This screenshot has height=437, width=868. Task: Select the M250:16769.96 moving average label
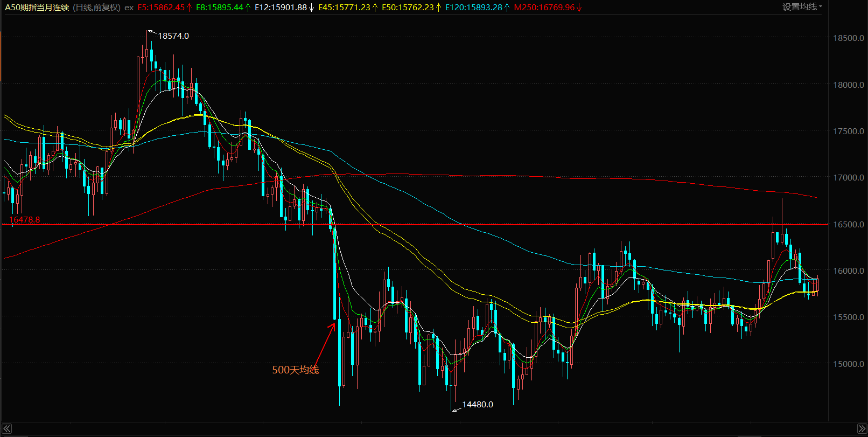tap(548, 8)
